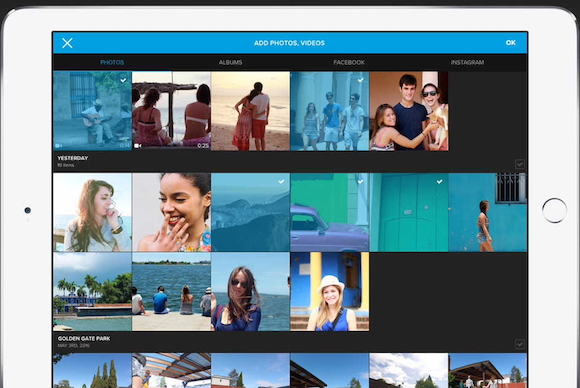Viewport: 580px width, 388px height.
Task: Deselect the three friends walking photo
Action: tap(330, 111)
